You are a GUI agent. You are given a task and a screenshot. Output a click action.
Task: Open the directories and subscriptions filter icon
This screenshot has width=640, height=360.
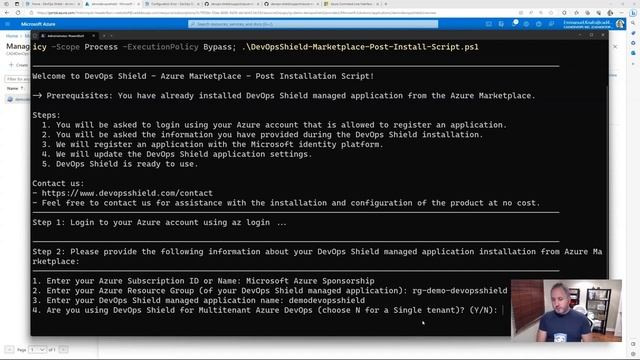501,24
